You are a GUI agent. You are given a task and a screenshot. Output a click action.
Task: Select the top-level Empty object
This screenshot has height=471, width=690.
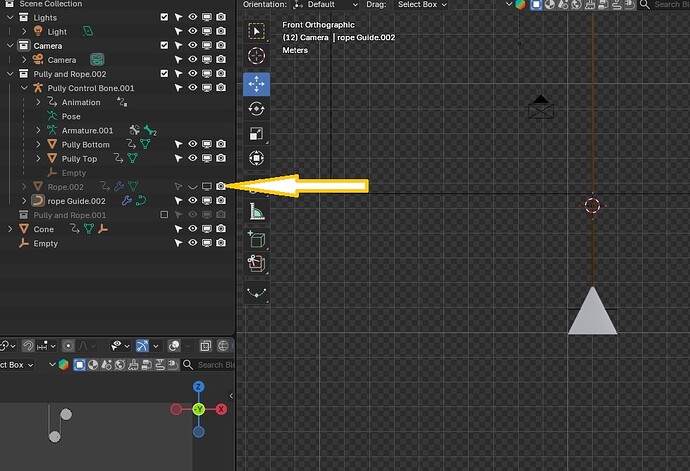tap(45, 243)
